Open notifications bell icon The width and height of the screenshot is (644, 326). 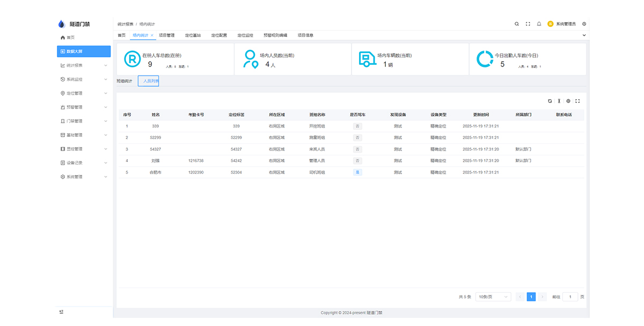click(x=539, y=24)
